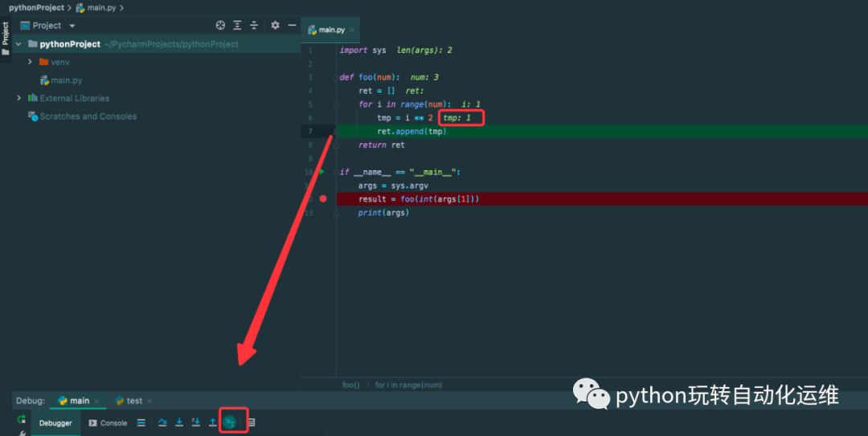868x436 pixels.
Task: Open the Project view dropdown
Action: [72, 26]
